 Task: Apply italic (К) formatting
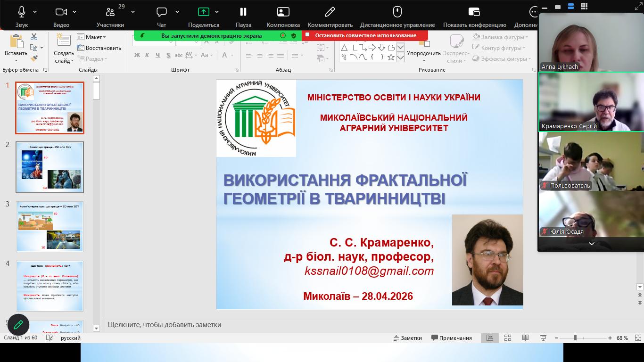coord(147,55)
